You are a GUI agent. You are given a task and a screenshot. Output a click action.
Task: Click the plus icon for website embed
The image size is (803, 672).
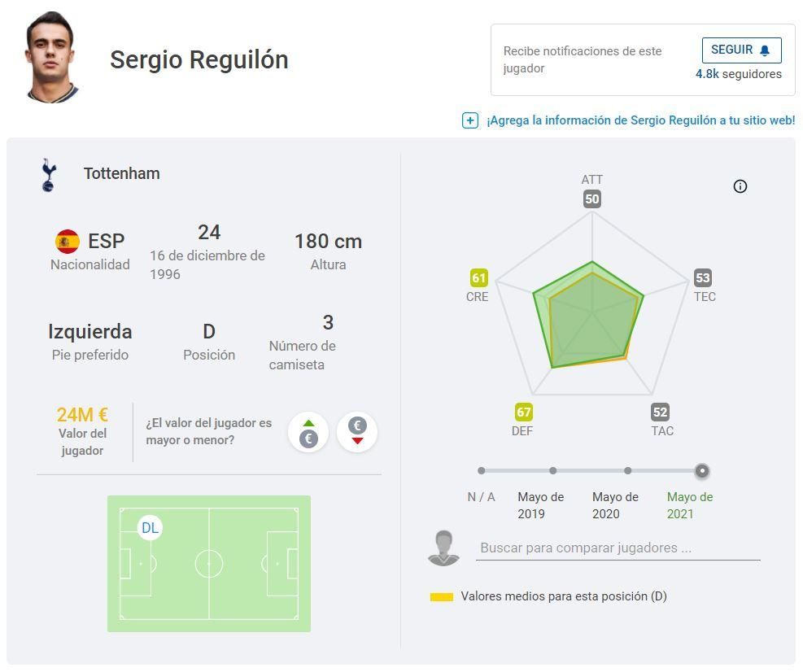pos(469,120)
